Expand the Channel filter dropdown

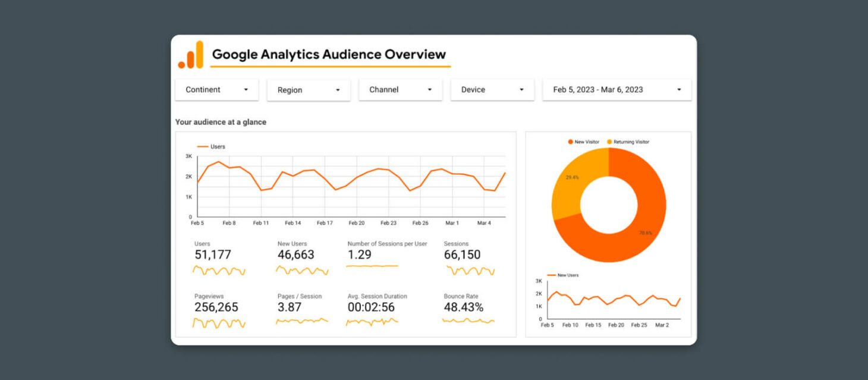point(400,89)
